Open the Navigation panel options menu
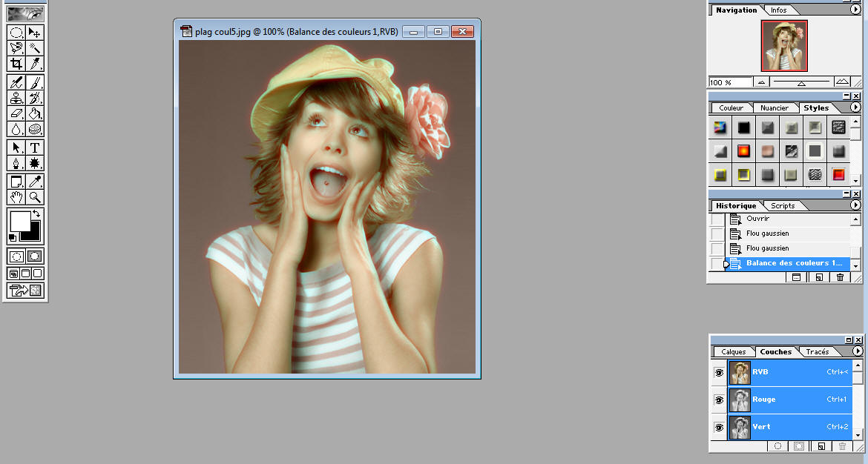 tap(855, 10)
